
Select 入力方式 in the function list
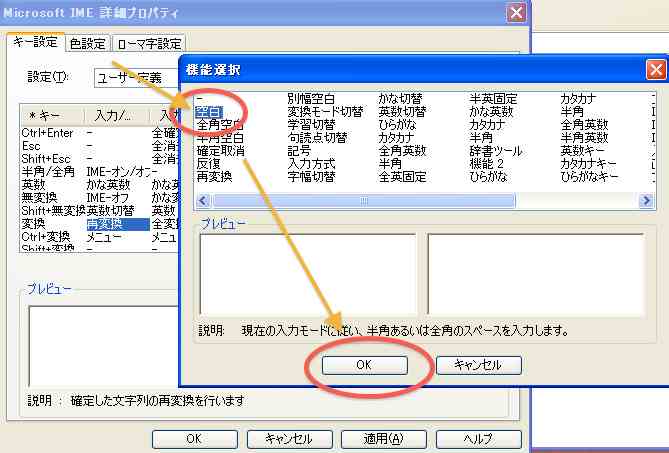coord(311,164)
